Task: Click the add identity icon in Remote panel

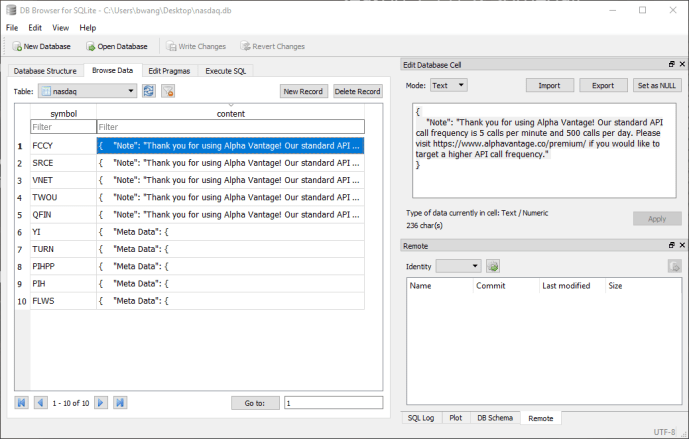Action: point(493,266)
